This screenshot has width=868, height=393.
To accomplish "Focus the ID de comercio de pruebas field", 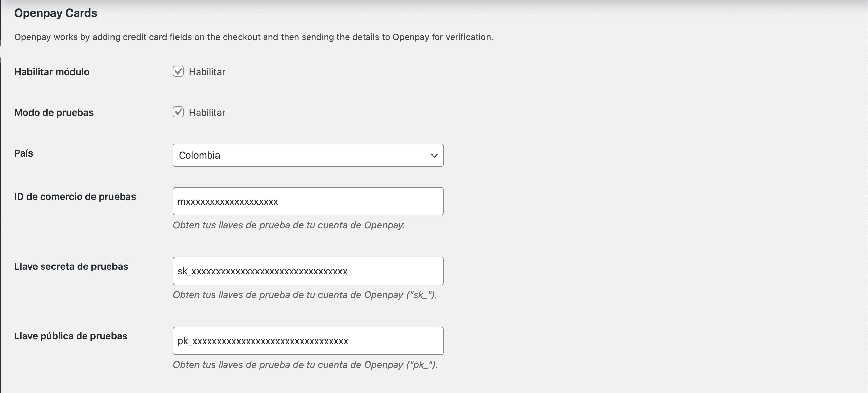I will 308,201.
